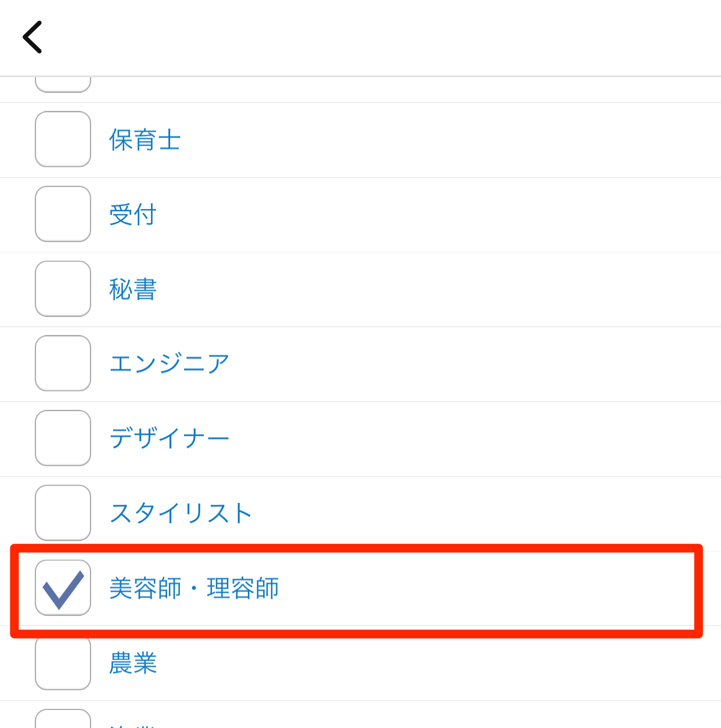Select the エンジニア checkbox
This screenshot has height=728, width=721.
click(63, 363)
